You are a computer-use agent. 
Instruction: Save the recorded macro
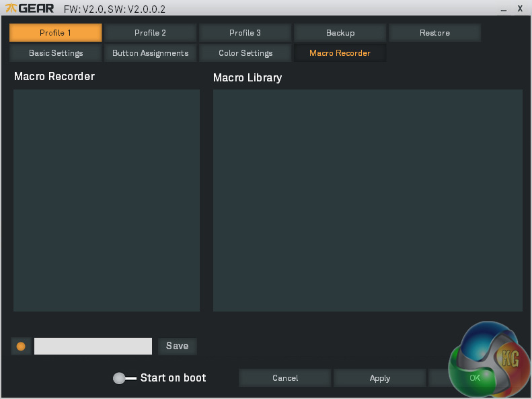(178, 346)
